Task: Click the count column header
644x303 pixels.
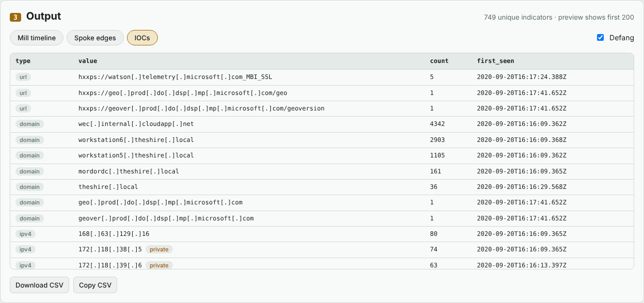Action: [x=439, y=61]
